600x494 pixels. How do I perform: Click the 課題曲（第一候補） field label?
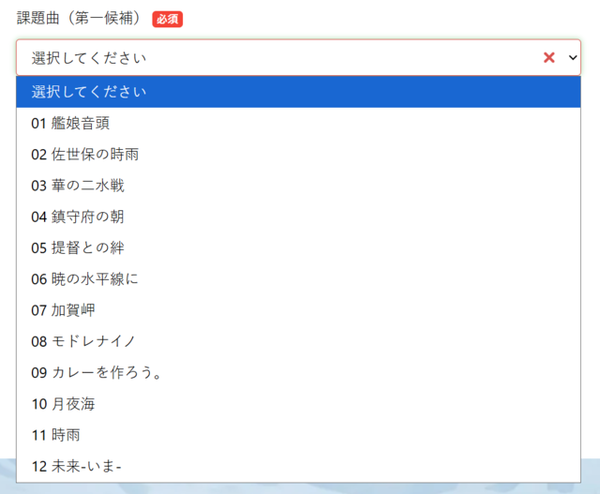[x=80, y=19]
